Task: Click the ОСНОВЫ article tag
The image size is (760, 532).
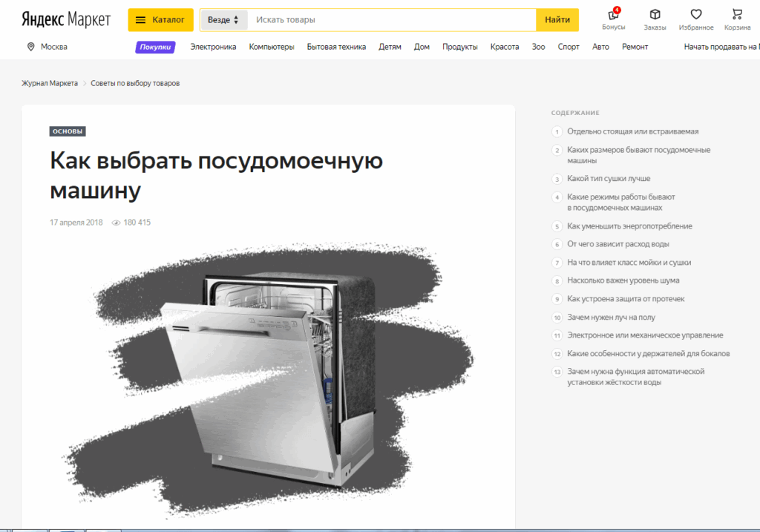Action: pos(68,132)
